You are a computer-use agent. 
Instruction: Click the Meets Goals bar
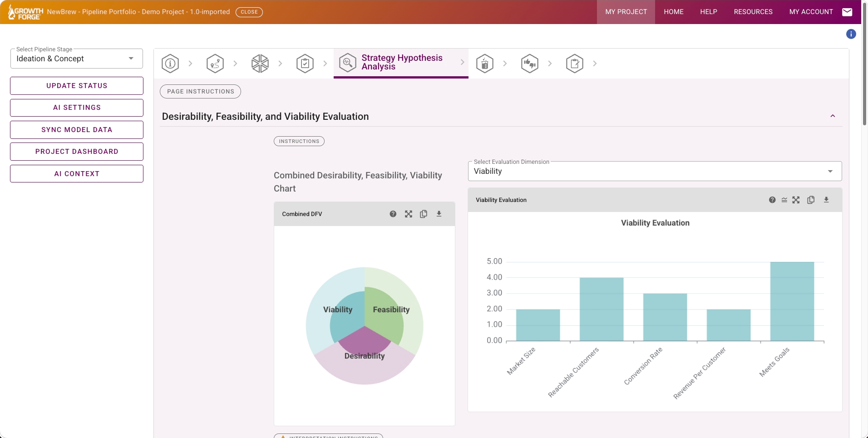point(792,301)
